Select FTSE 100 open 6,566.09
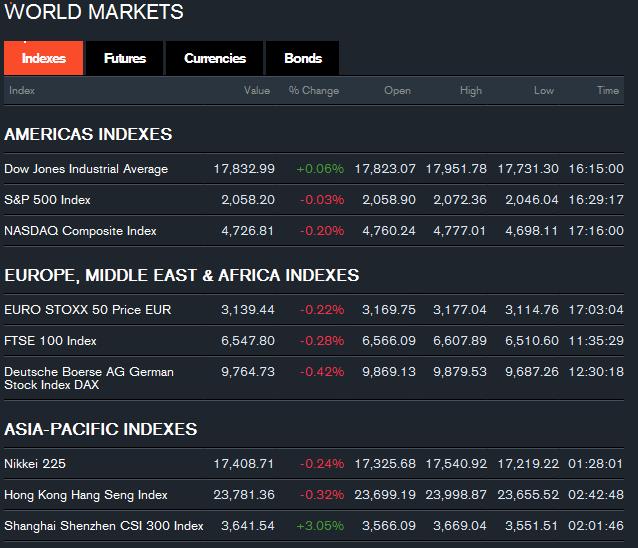 [x=389, y=341]
